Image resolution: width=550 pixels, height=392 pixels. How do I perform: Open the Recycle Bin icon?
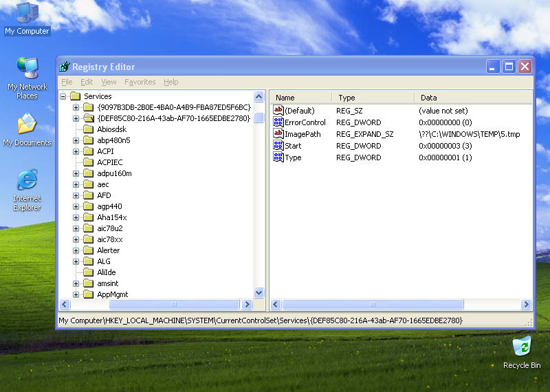tap(522, 346)
